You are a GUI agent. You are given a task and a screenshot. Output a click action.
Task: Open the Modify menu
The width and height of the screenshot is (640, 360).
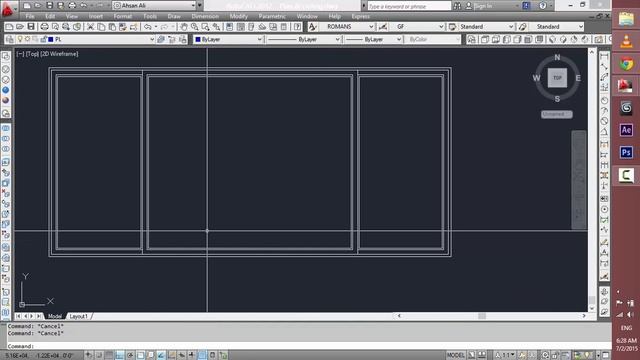point(238,16)
